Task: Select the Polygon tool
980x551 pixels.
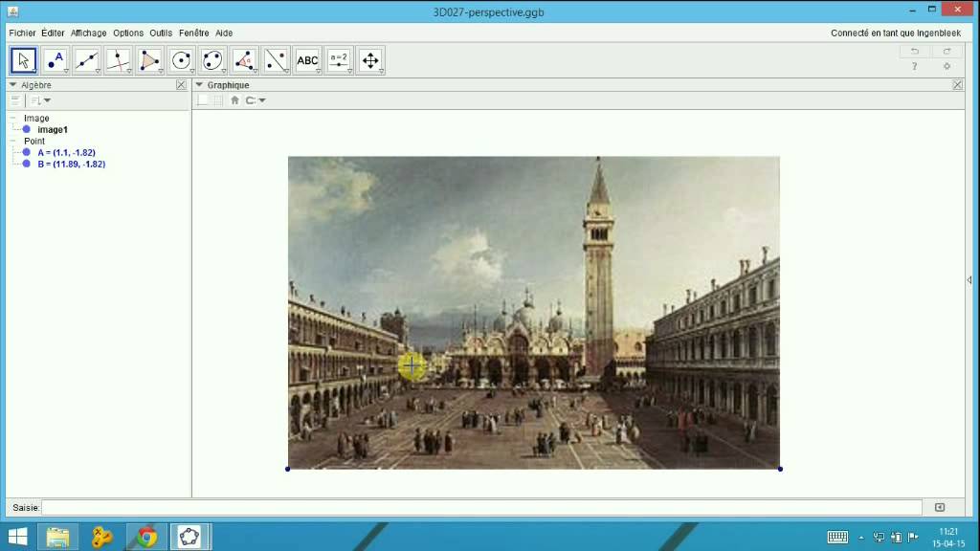Action: click(x=149, y=60)
